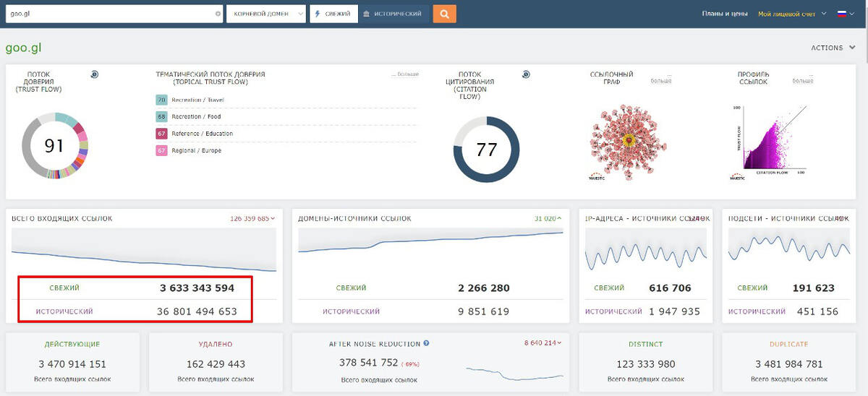This screenshot has height=396, width=868.
Task: Click the goo.gl domain heading
Action: pyautogui.click(x=22, y=48)
